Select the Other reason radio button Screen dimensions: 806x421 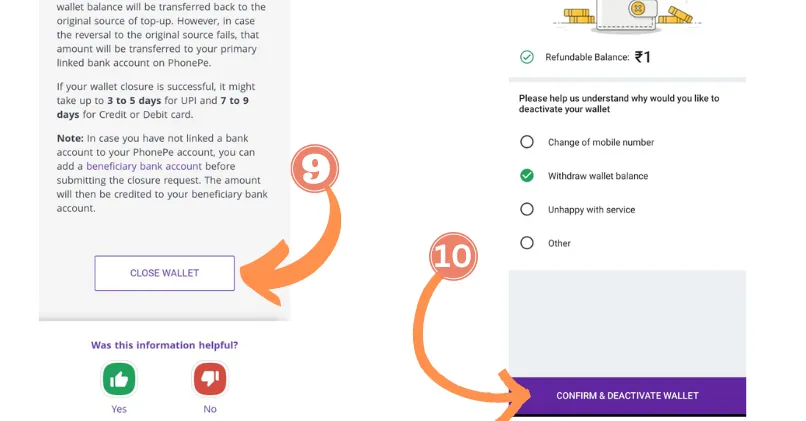(526, 243)
